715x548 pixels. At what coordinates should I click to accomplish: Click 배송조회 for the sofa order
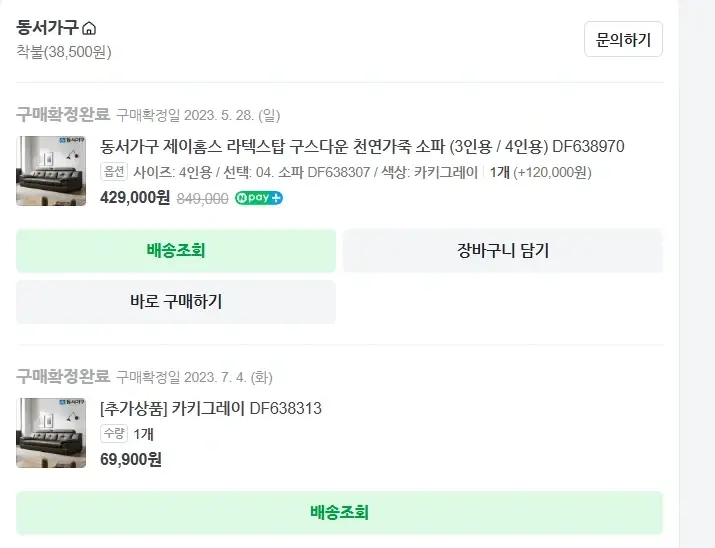(176, 251)
